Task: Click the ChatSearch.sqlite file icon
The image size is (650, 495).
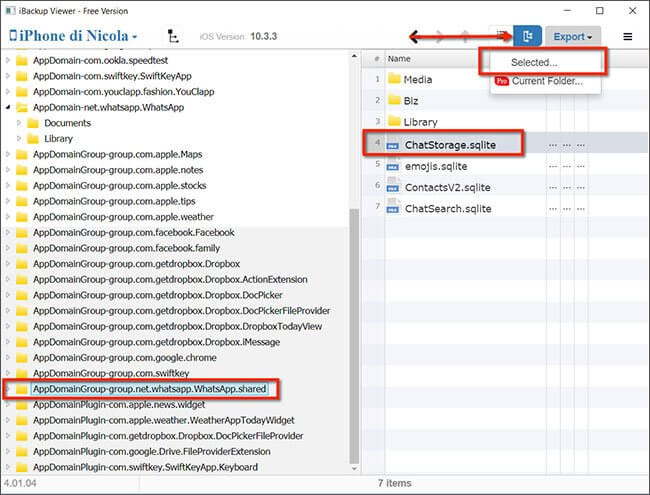Action: coord(392,208)
